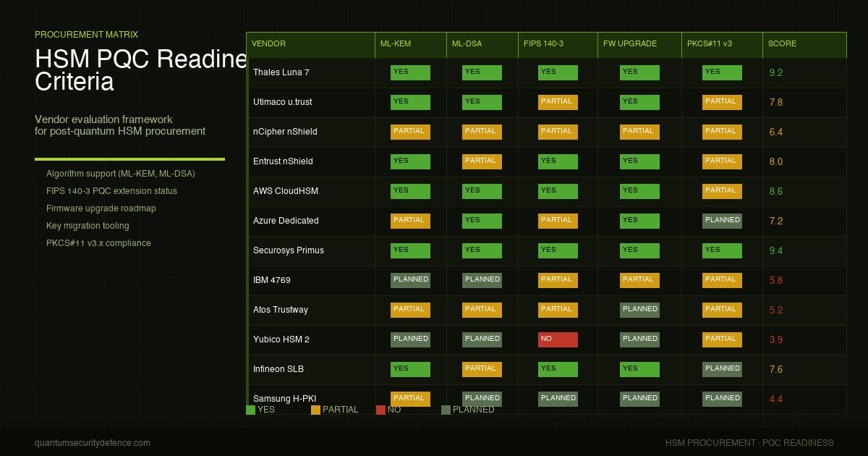The width and height of the screenshot is (868, 456).
Task: Select the Utimaco u.trust vendor name
Action: pyautogui.click(x=283, y=102)
